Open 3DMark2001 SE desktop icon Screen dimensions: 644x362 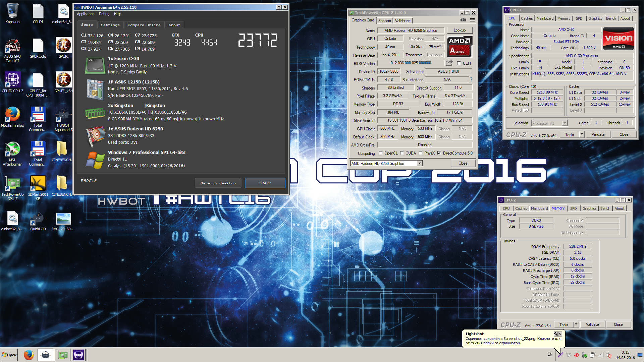tap(38, 188)
